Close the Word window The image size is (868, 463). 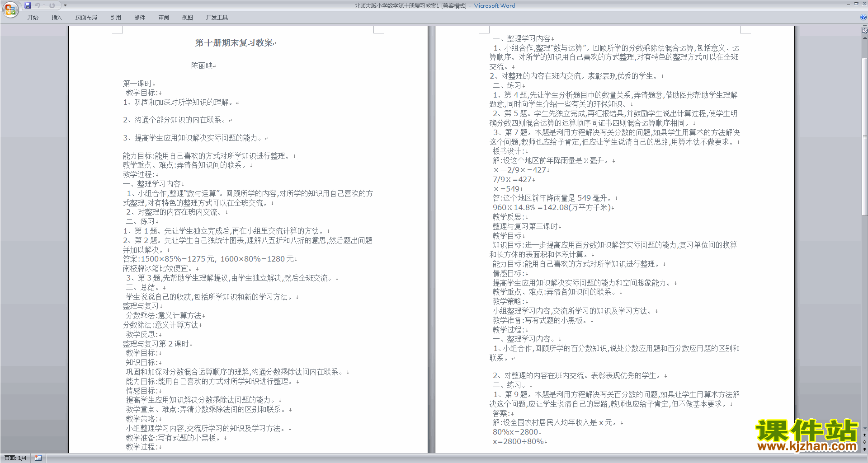click(x=864, y=4)
